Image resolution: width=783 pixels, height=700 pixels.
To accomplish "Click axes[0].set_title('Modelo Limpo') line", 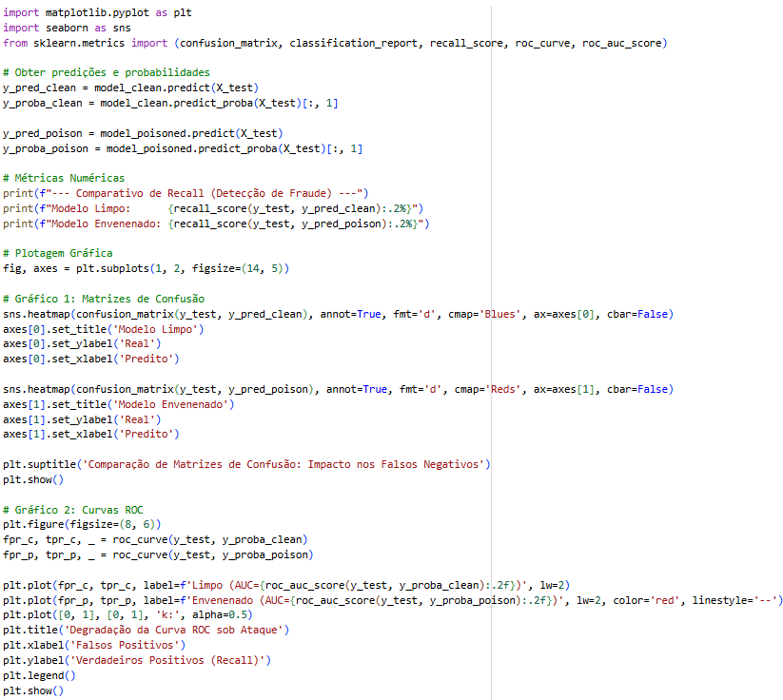I will tap(104, 329).
